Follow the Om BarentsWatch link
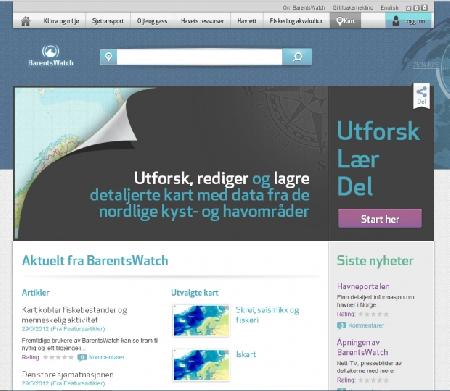The width and height of the screenshot is (450, 391). (304, 7)
